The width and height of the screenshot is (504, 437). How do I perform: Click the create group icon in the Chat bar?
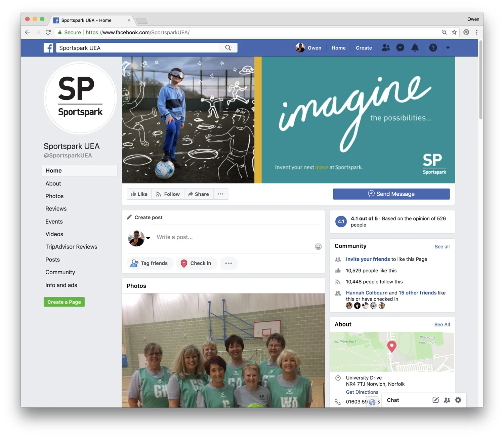(x=447, y=400)
